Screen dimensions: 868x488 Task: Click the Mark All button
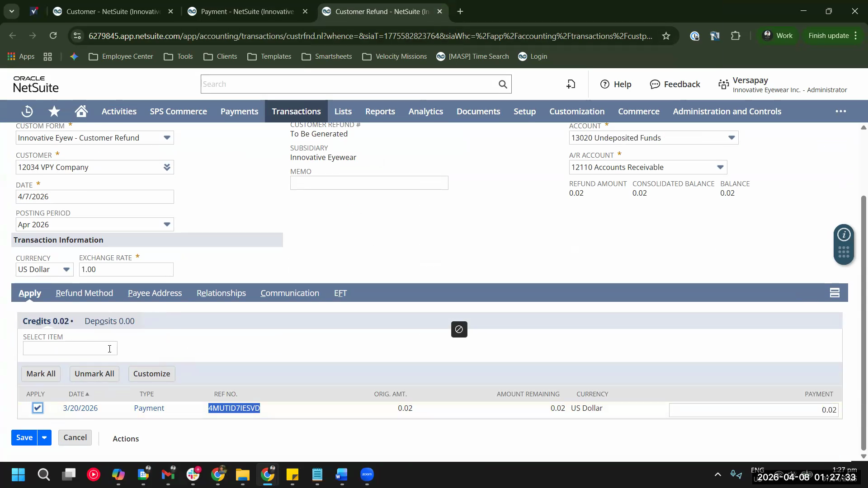click(x=41, y=374)
